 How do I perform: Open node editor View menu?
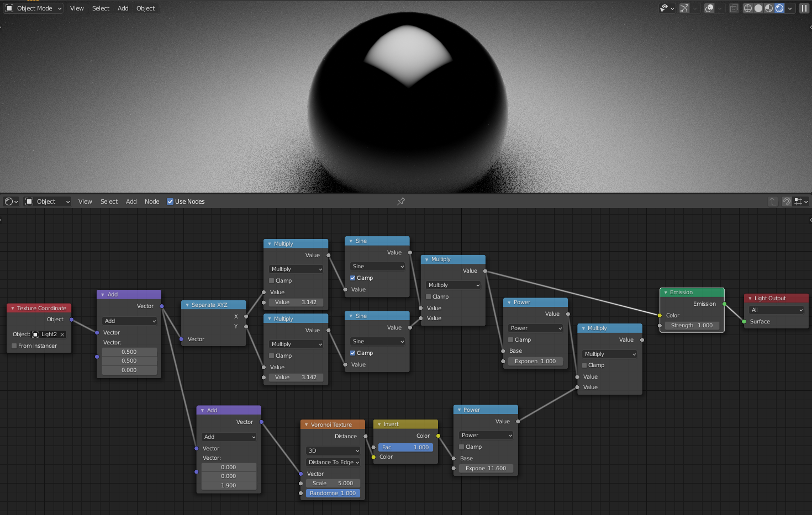(x=85, y=201)
